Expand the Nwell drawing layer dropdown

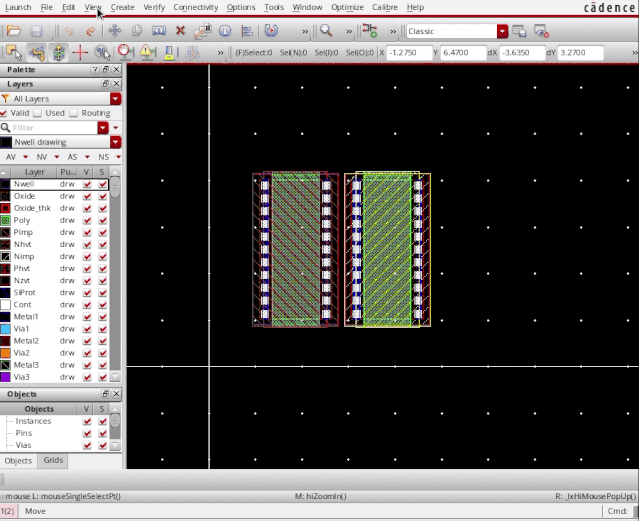pyautogui.click(x=116, y=142)
